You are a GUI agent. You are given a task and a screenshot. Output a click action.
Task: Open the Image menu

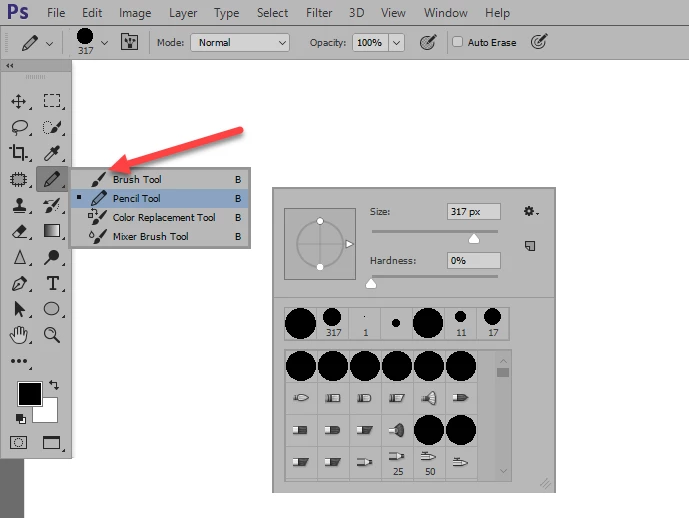(135, 13)
